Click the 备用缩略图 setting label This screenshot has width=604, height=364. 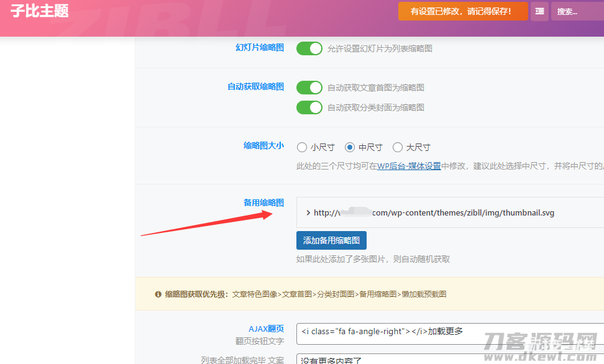point(263,203)
